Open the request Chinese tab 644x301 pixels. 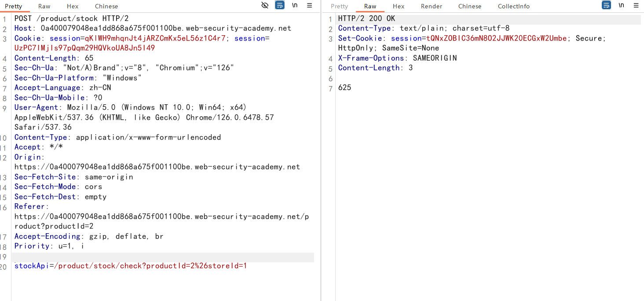coord(106,6)
